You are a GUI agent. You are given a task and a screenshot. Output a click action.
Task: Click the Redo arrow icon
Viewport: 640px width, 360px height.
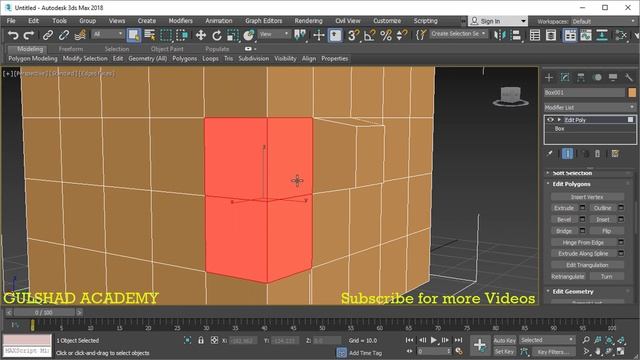pos(29,35)
